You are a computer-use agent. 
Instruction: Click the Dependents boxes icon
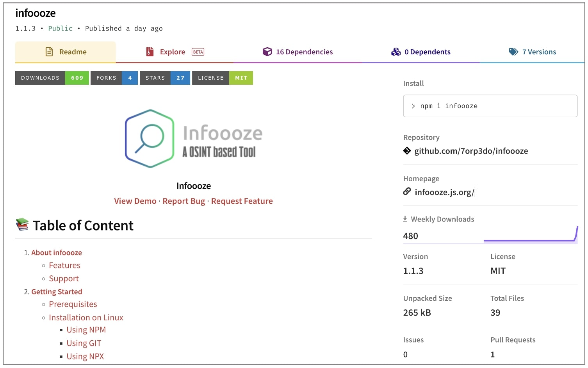coord(396,52)
